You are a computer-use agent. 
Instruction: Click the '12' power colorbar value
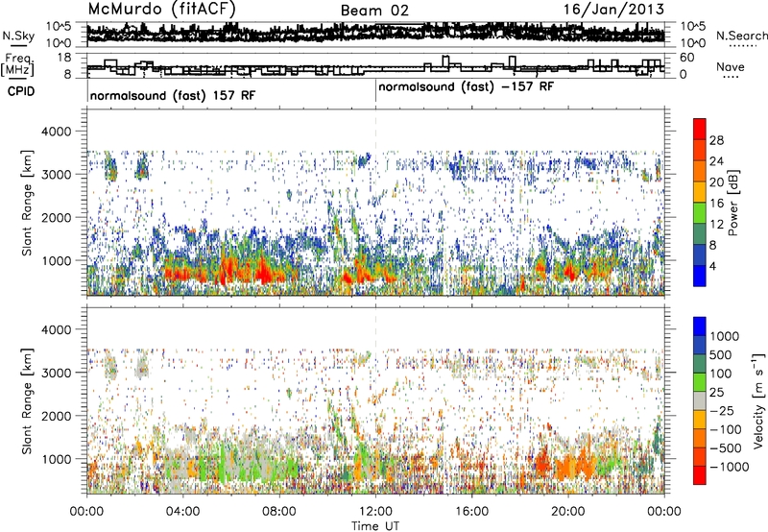717,225
